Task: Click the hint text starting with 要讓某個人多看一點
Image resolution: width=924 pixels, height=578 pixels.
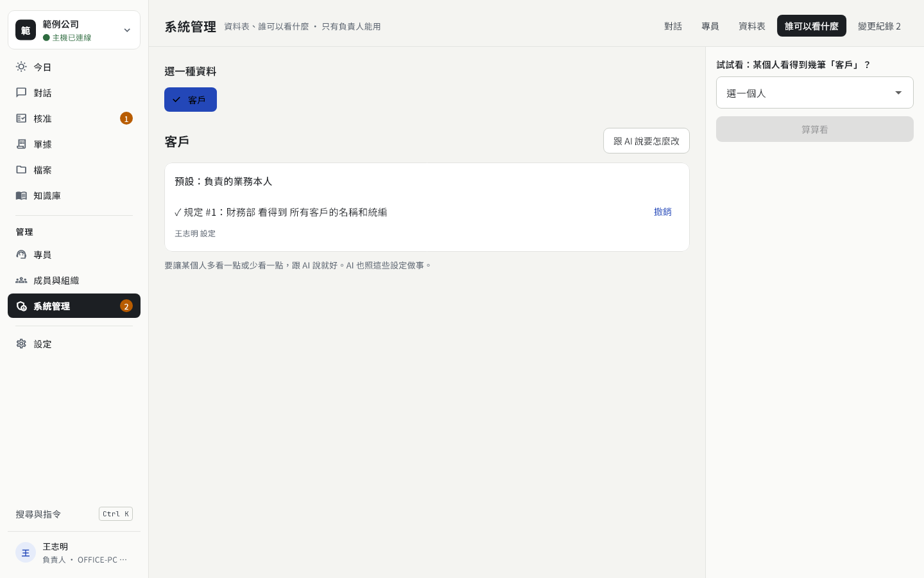Action: (298, 265)
